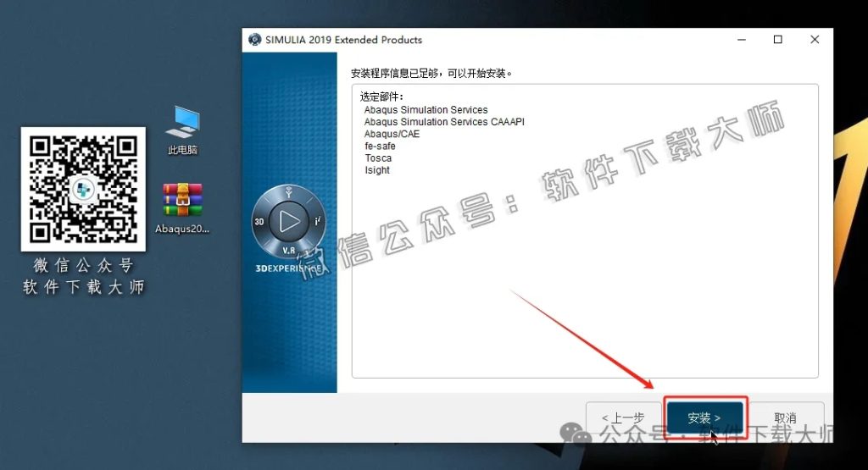Select the 'Isight' component line
Image resolution: width=868 pixels, height=470 pixels.
click(377, 170)
